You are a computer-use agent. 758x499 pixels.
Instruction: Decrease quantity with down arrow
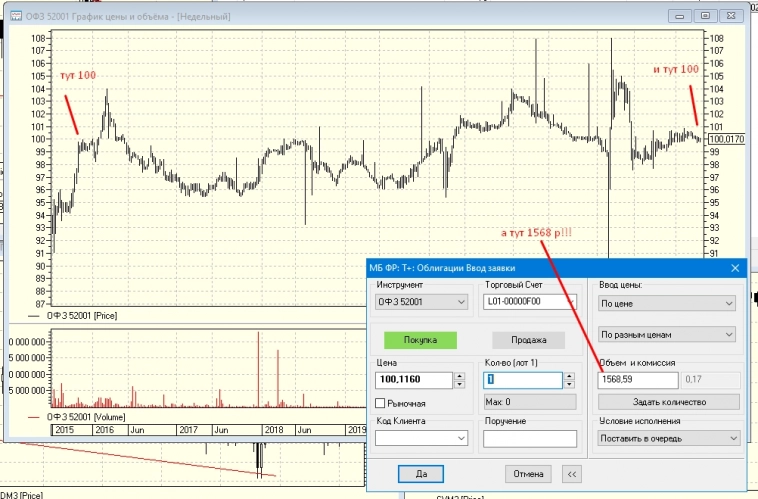pyautogui.click(x=569, y=384)
